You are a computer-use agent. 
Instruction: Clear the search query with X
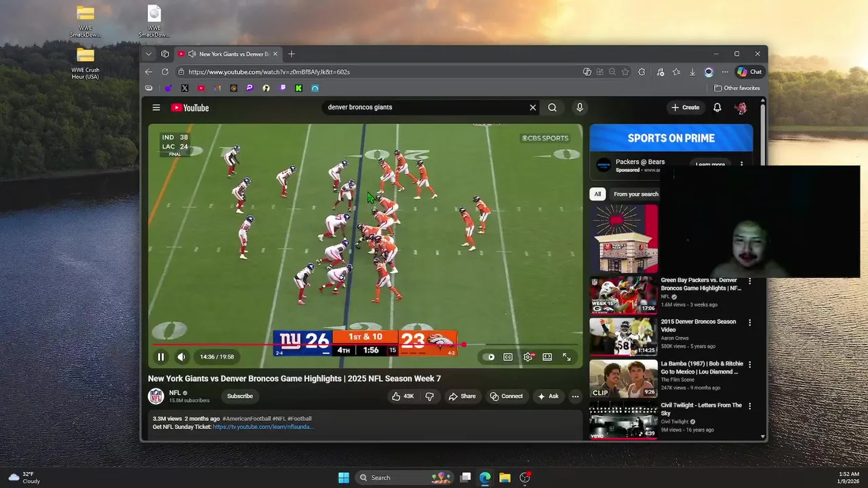pyautogui.click(x=532, y=107)
